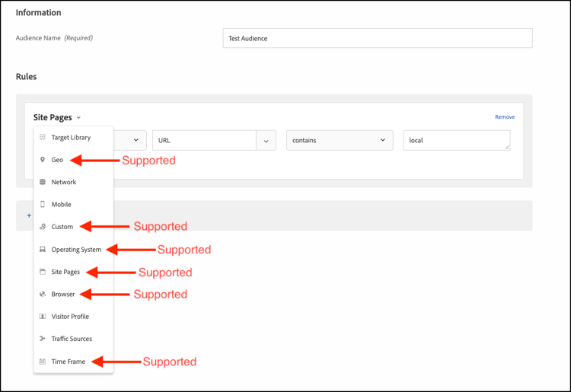Click the Operating System laptop icon

click(43, 250)
